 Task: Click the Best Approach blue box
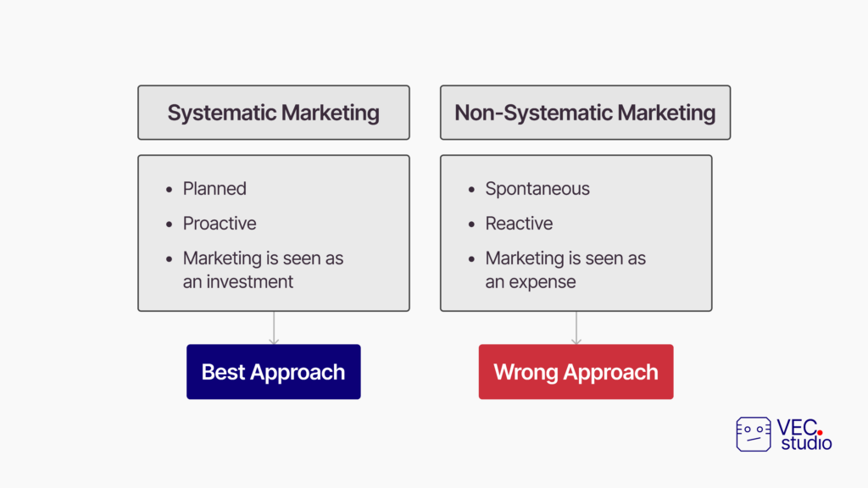[x=274, y=372]
